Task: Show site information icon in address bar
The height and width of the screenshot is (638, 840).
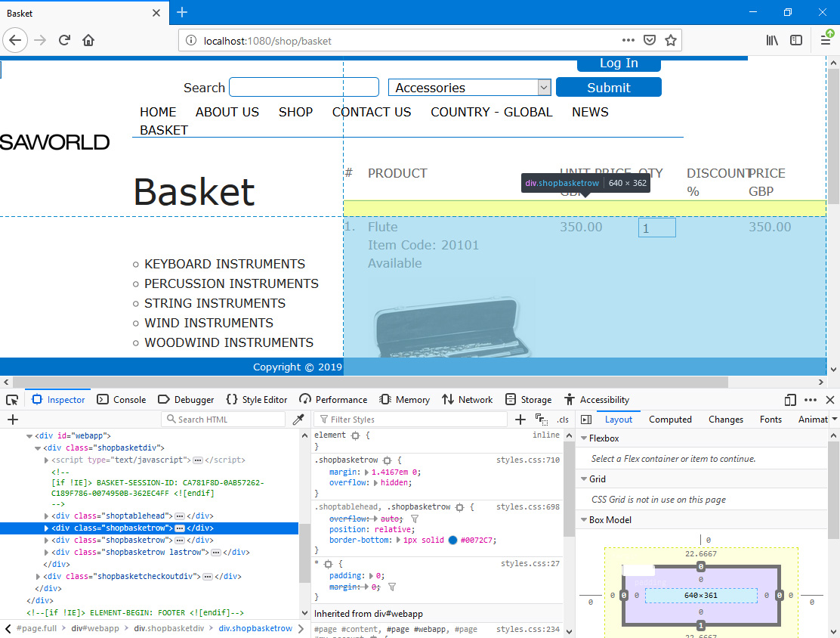Action: [190, 41]
